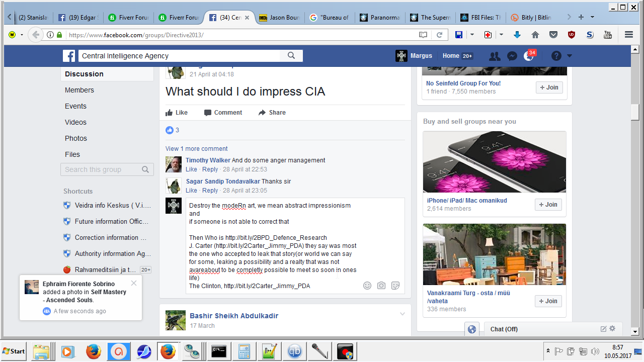
Task: Go back with the browser back arrow
Action: pyautogui.click(x=35, y=35)
